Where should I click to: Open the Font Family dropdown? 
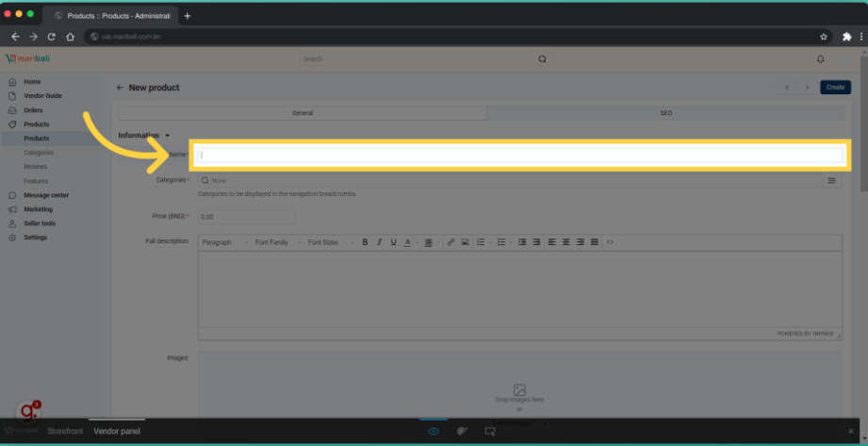coord(275,242)
